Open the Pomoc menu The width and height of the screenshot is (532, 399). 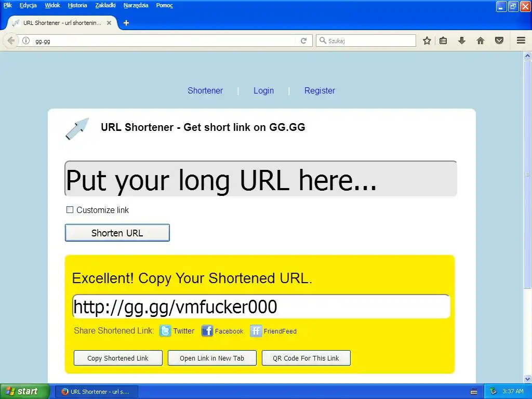(165, 5)
